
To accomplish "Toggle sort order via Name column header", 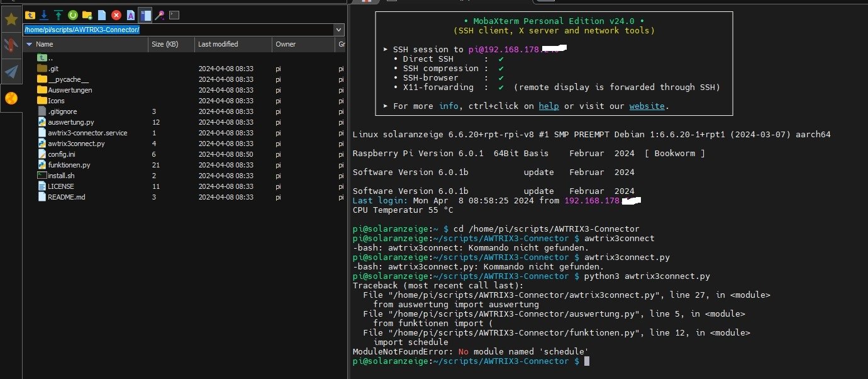I will click(x=44, y=44).
